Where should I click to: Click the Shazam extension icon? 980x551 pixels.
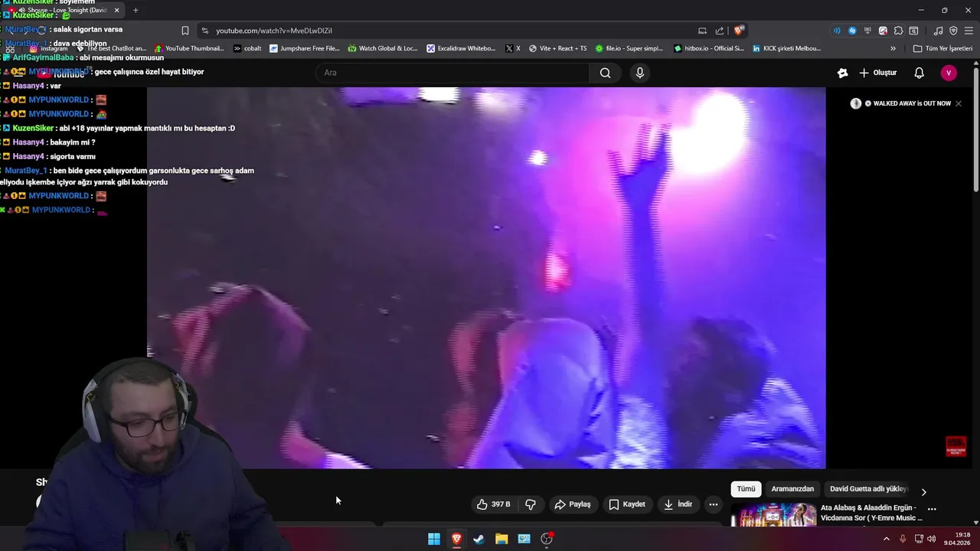pyautogui.click(x=852, y=31)
